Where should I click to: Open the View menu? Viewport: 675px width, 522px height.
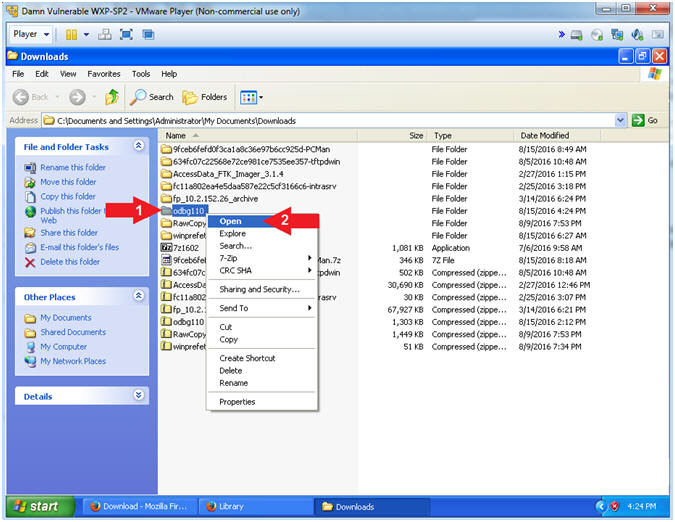68,74
